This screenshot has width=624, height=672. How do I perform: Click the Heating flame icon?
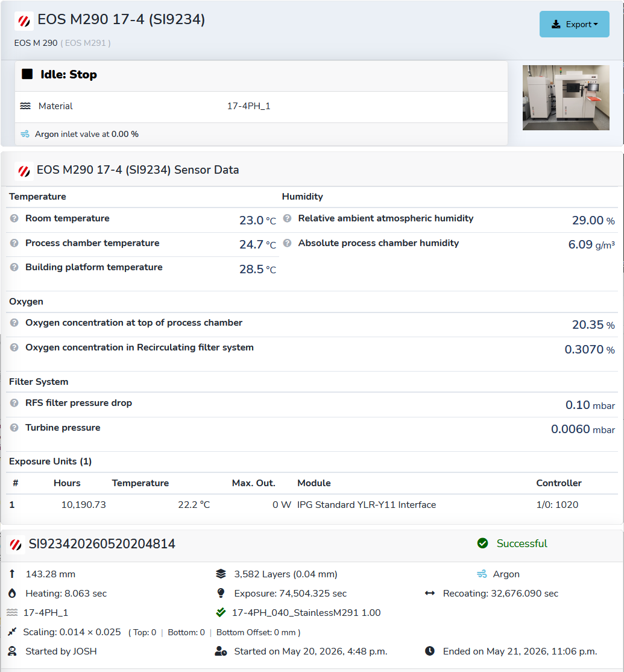(x=12, y=593)
